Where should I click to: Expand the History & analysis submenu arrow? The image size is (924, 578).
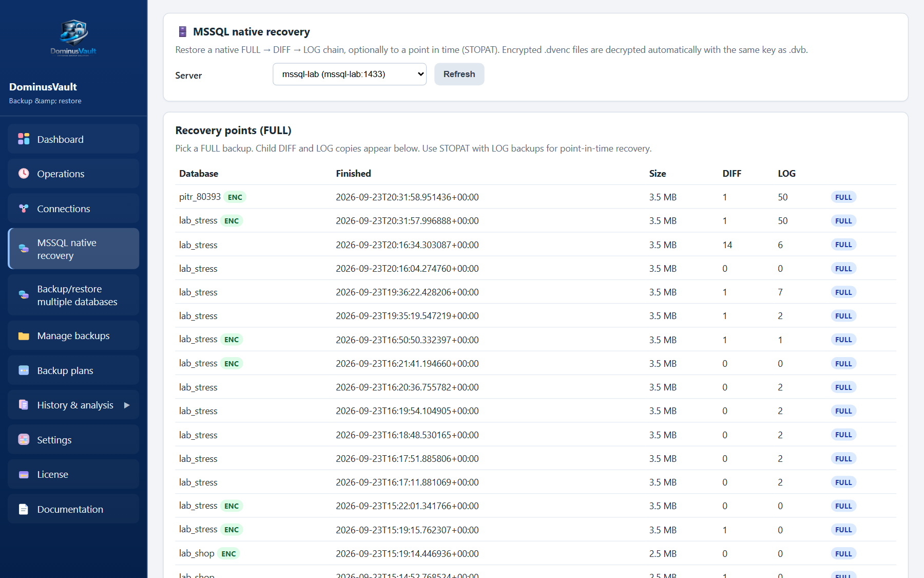pos(127,405)
